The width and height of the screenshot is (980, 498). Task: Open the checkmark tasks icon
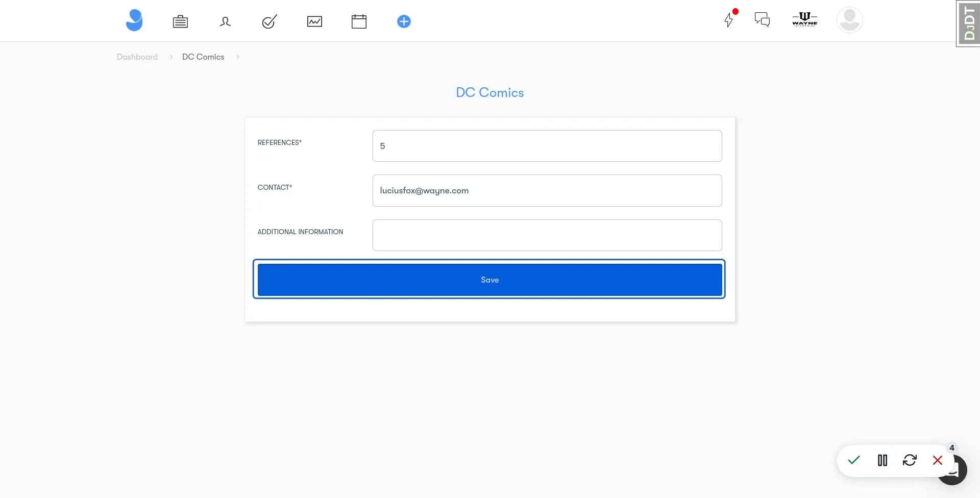(269, 21)
